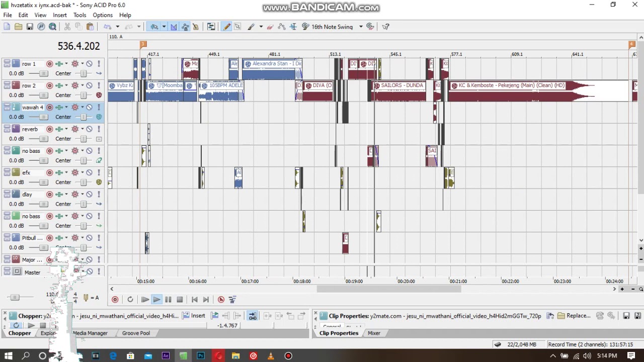This screenshot has height=362, width=644.
Task: Select the KC & Kemboste Pekejeng clip
Action: point(538,90)
